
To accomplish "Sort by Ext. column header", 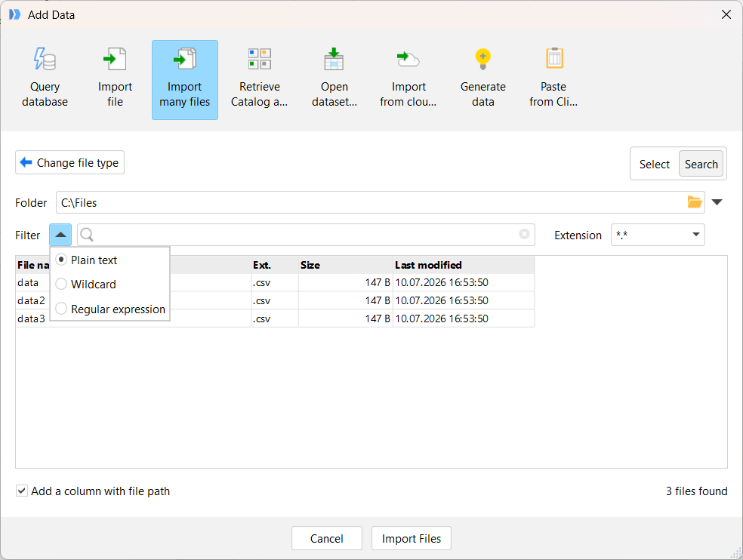I will tap(275, 265).
